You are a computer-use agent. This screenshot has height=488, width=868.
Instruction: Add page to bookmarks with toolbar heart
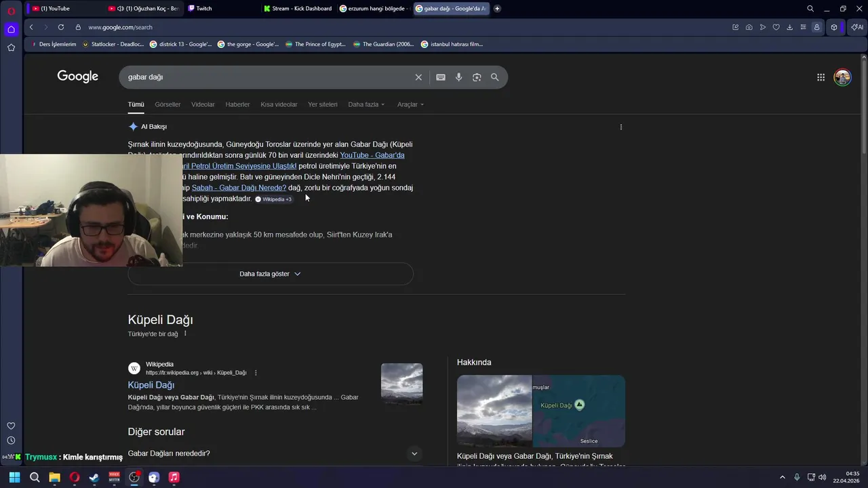click(776, 27)
